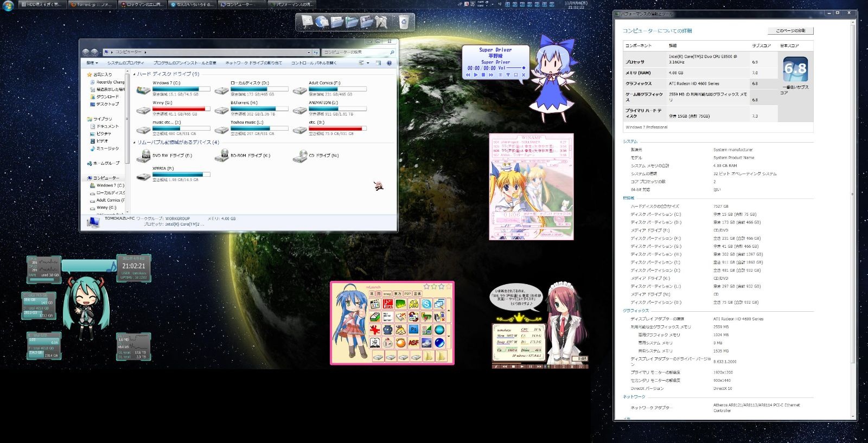Viewport: 868px width, 443px height.
Task: Launch the red splat icon in mLaunch
Action: pyautogui.click(x=374, y=330)
